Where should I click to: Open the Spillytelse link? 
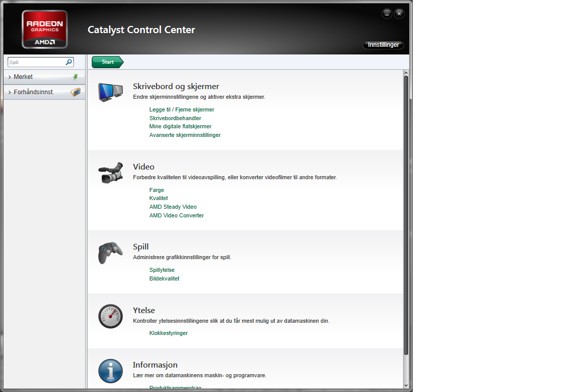point(162,270)
